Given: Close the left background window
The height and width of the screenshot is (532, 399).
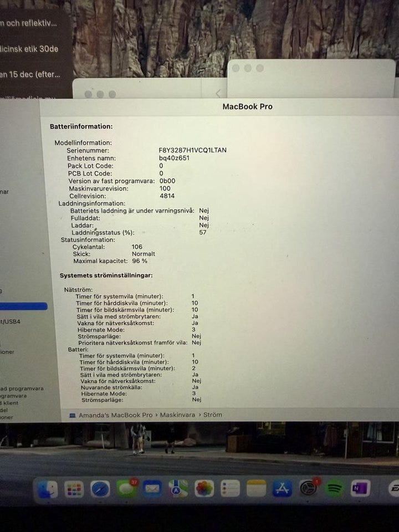Looking at the screenshot, I should pyautogui.click(x=88, y=94).
